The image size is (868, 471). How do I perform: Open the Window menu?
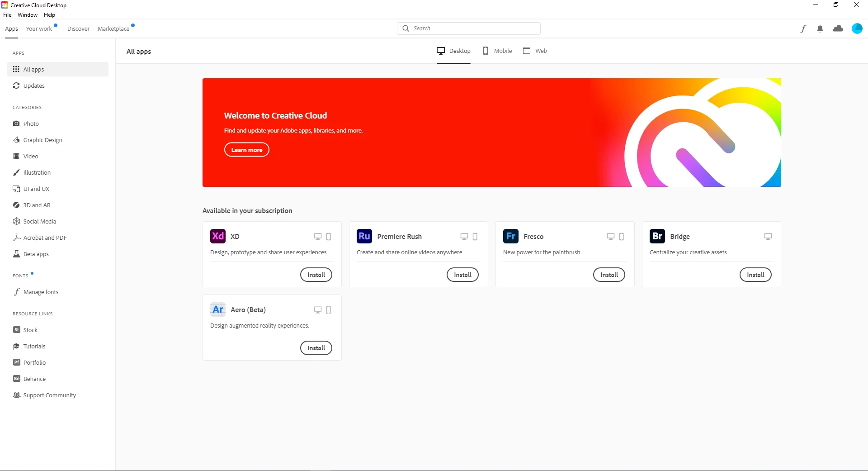pos(28,15)
